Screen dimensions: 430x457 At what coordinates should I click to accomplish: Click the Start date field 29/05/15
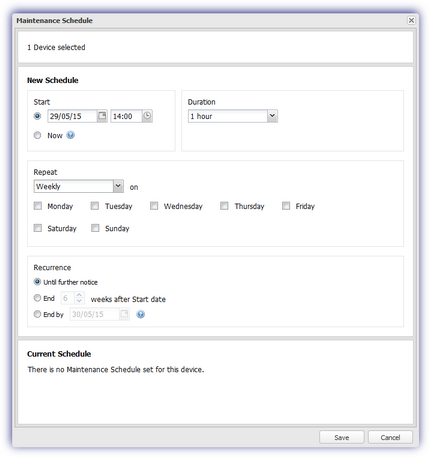pyautogui.click(x=72, y=116)
